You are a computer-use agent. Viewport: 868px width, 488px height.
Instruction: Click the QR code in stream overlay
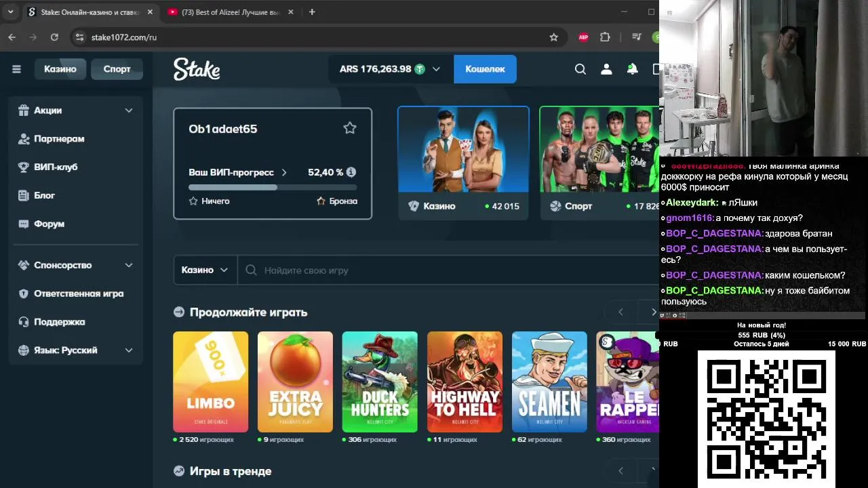(x=767, y=419)
